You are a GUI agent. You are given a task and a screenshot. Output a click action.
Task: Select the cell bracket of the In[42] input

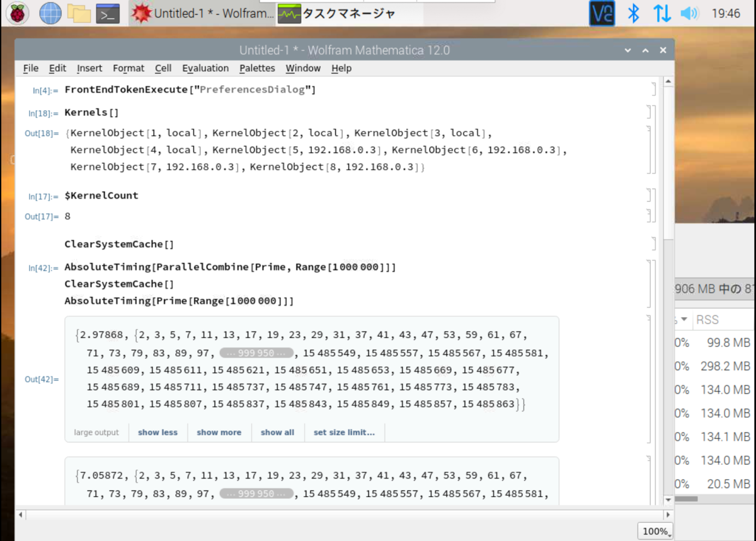point(649,284)
